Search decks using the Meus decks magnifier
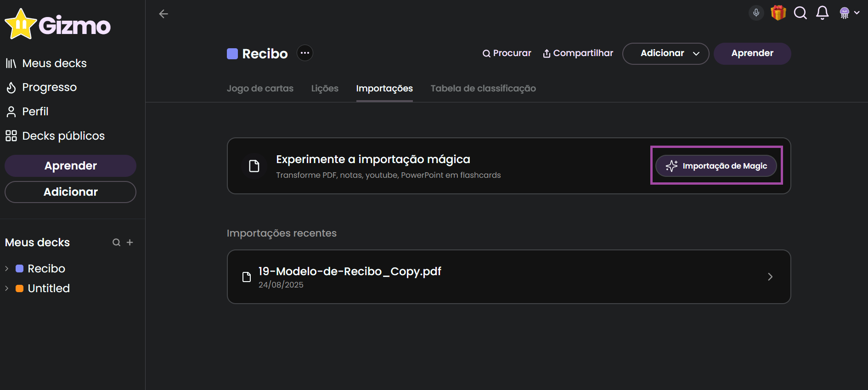The width and height of the screenshot is (868, 390). pos(117,243)
